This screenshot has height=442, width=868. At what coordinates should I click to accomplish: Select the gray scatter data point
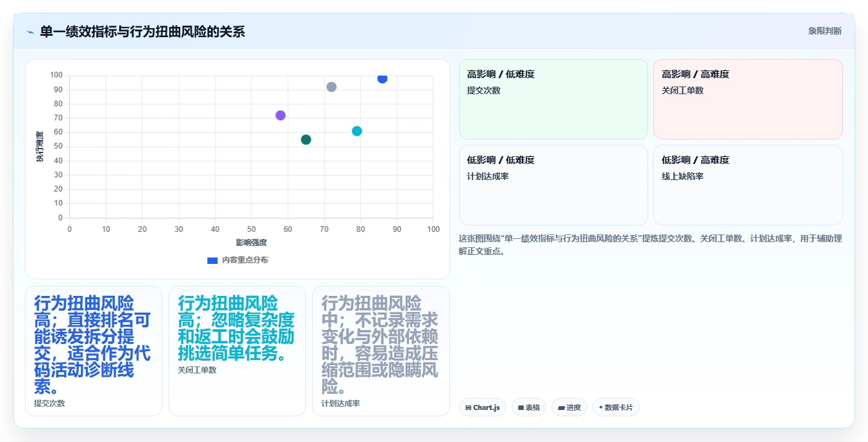click(x=331, y=87)
